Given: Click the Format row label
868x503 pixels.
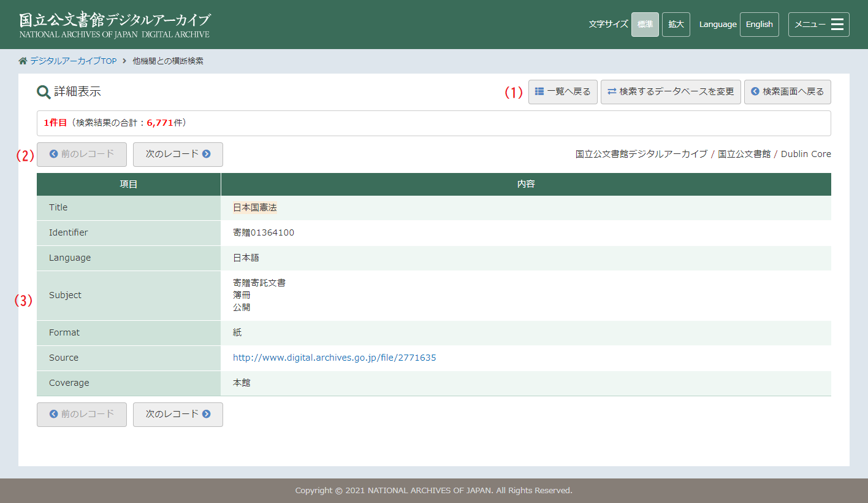Looking at the screenshot, I should [64, 332].
